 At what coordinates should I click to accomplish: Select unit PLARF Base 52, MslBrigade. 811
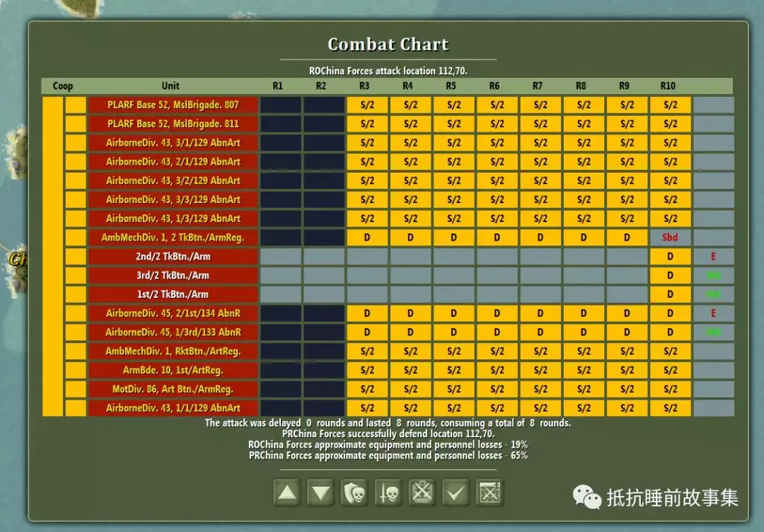[173, 124]
